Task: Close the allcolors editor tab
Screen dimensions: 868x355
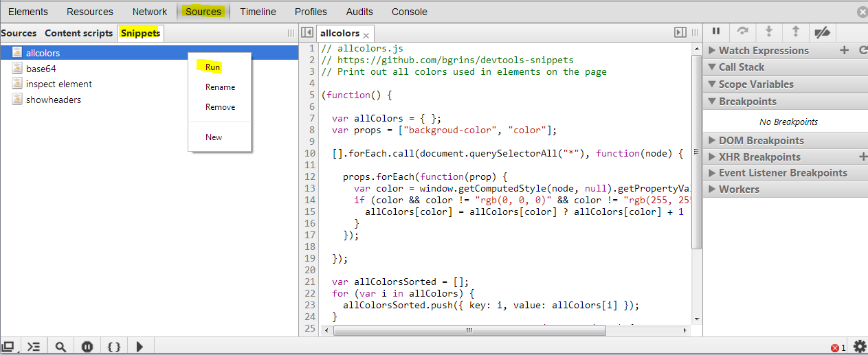Action: point(366,35)
